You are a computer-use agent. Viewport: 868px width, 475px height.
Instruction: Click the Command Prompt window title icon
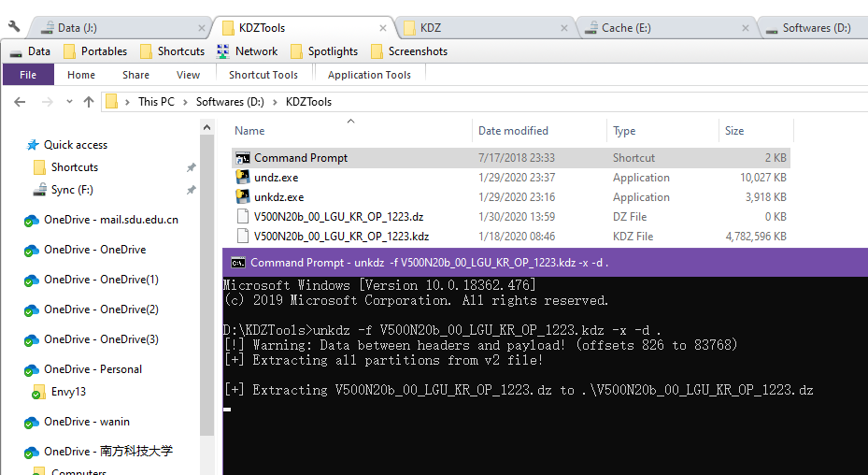(238, 263)
